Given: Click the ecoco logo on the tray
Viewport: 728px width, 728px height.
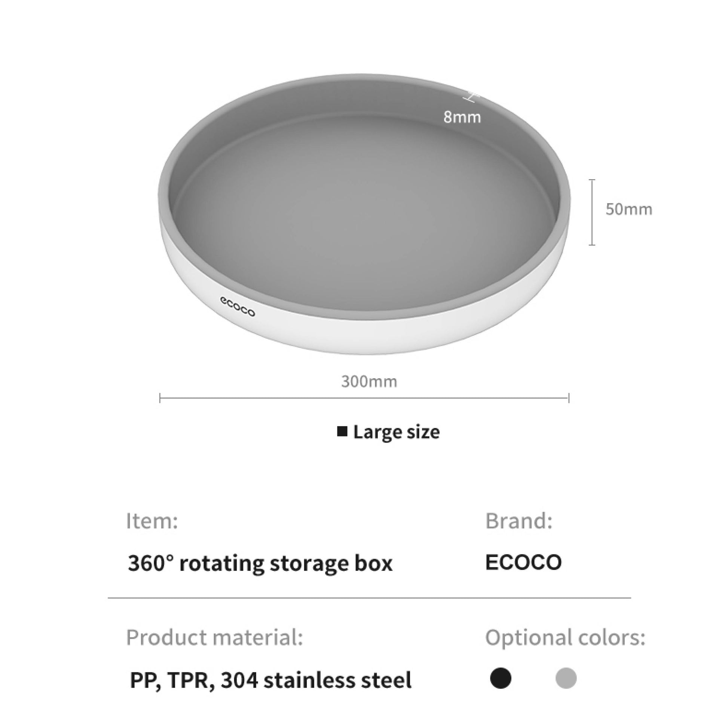Looking at the screenshot, I should 238,306.
